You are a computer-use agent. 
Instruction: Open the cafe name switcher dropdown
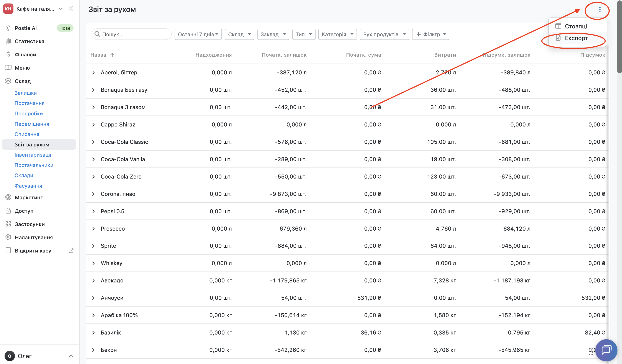click(x=60, y=9)
